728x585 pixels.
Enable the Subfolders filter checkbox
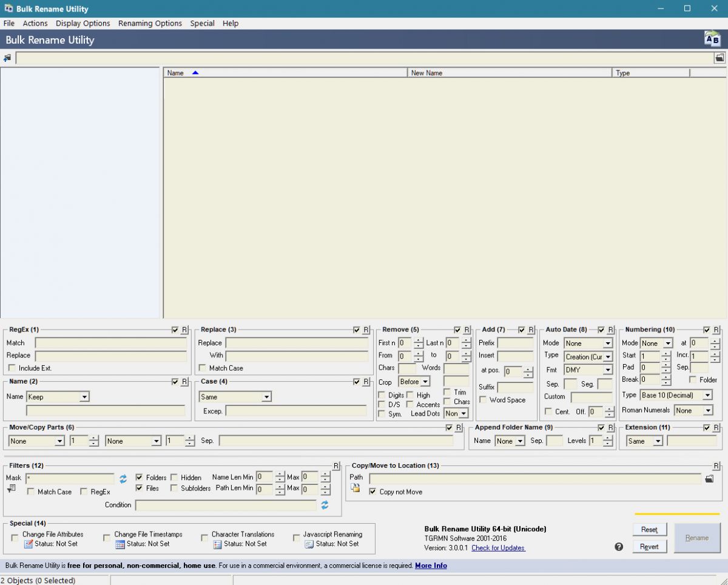click(175, 488)
